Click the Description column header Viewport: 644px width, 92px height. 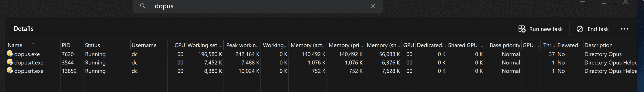point(598,45)
